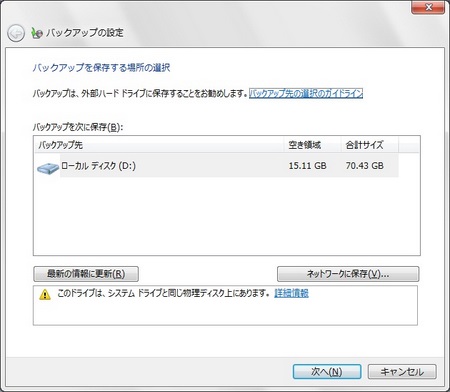Viewport: 450px width, 392px height.
Task: Click the backup setup wizard icon
Action: pos(37,33)
